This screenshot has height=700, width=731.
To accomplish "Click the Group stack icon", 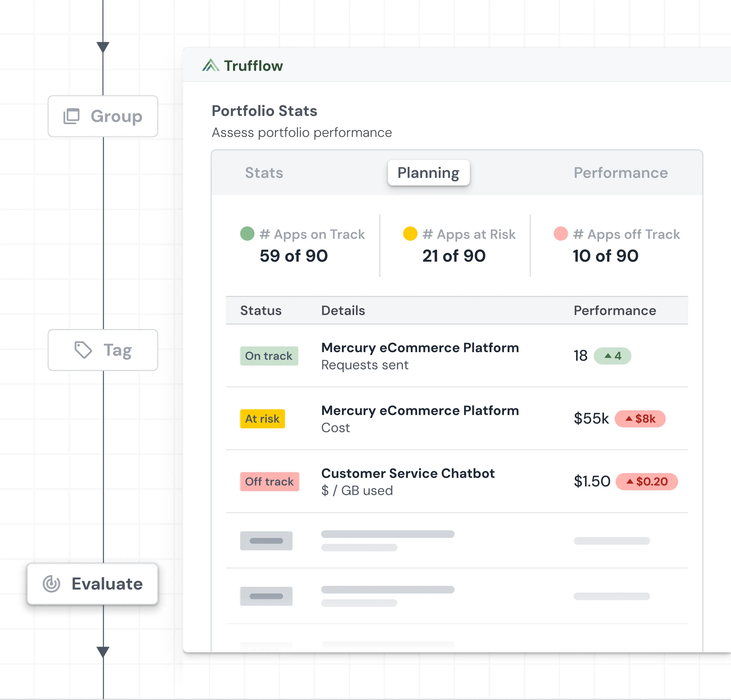I will pos(72,116).
